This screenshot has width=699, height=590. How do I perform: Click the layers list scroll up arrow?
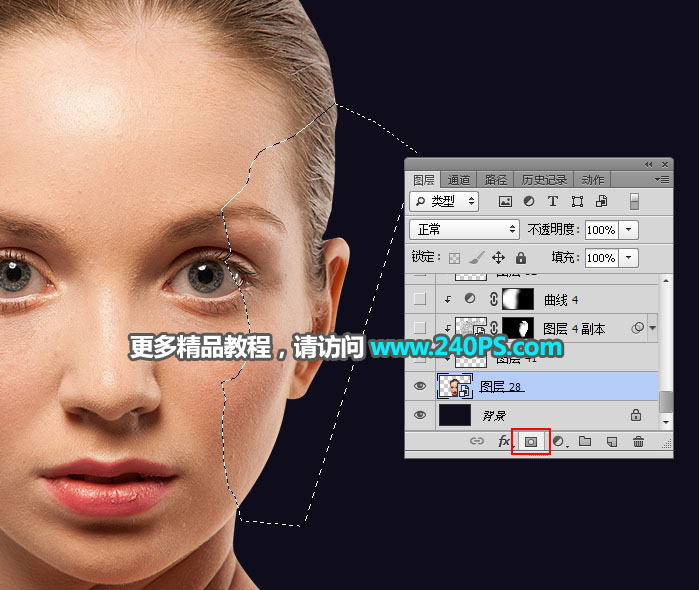[x=666, y=281]
